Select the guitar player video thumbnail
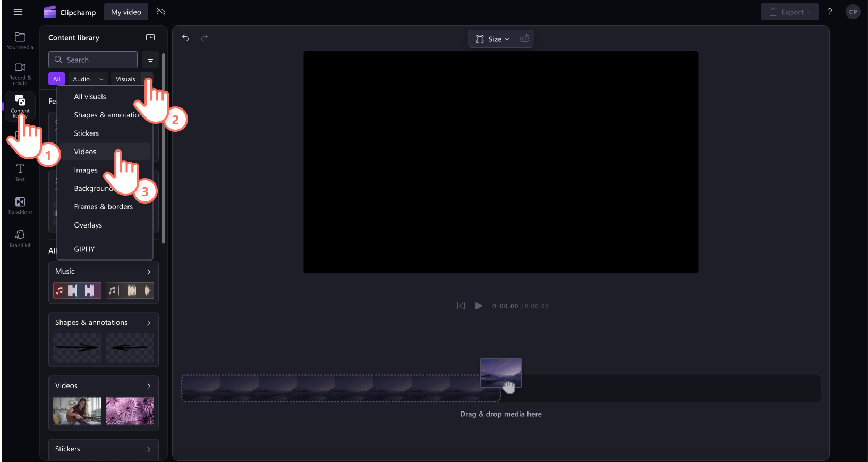Viewport: 868px width, 462px height. pyautogui.click(x=77, y=411)
